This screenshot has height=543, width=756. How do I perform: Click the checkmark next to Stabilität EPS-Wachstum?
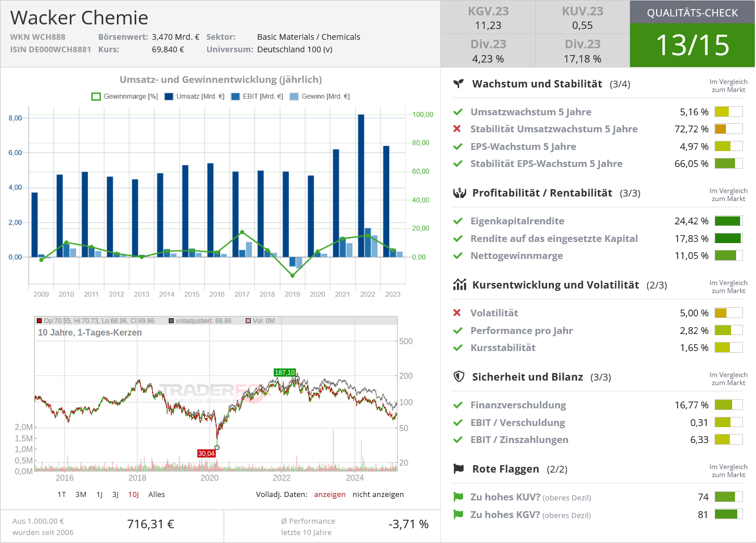pos(457,164)
